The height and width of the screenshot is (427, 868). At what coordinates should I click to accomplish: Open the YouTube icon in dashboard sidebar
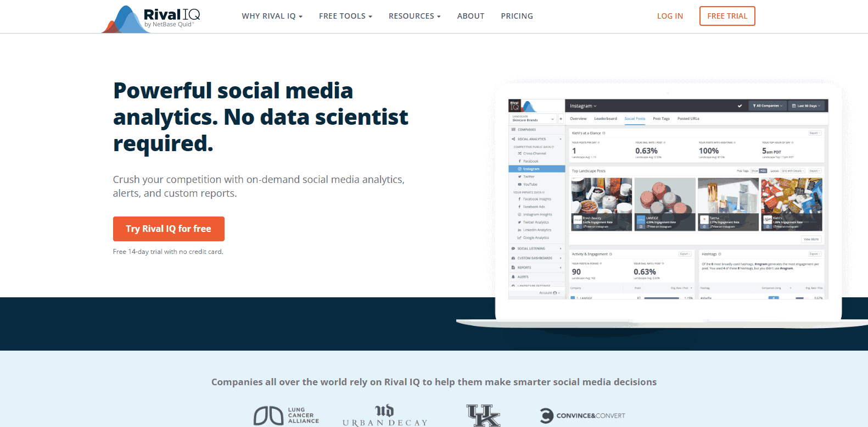tap(519, 184)
